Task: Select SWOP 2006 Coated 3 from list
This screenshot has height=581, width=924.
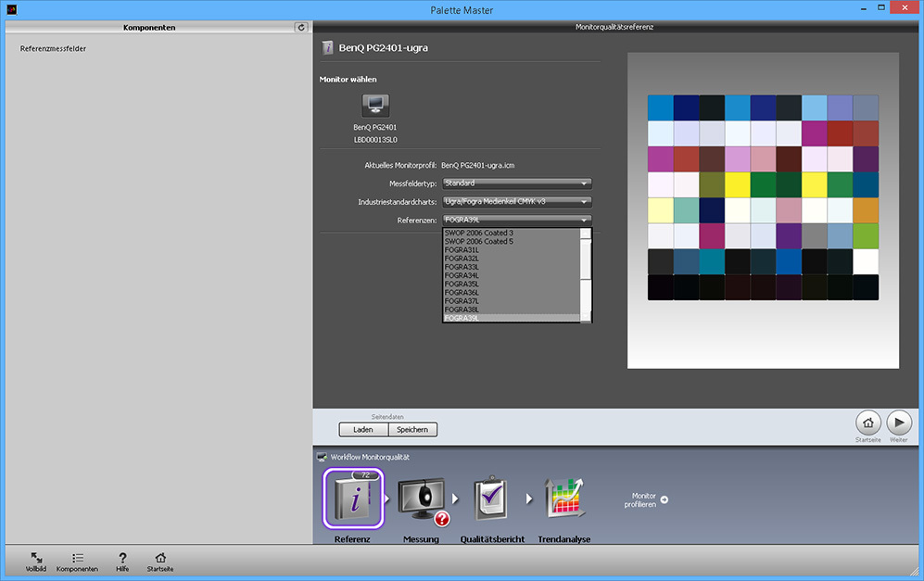Action: [511, 233]
